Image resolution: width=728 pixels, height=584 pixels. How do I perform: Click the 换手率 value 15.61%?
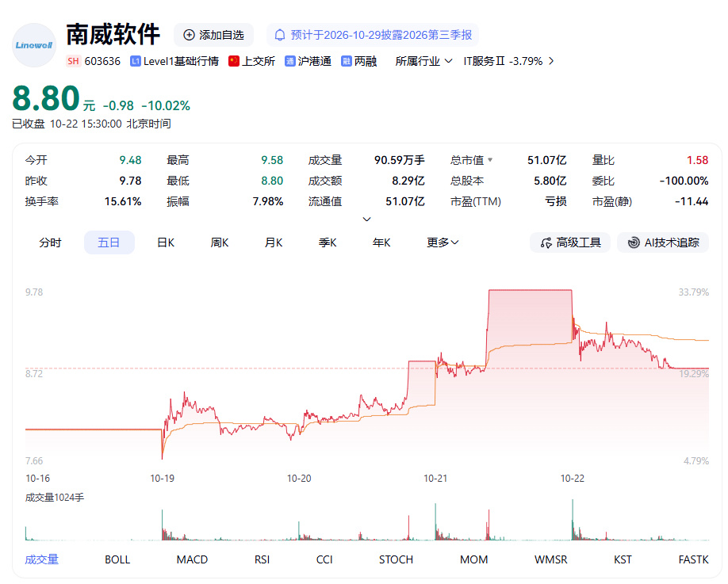click(x=123, y=201)
